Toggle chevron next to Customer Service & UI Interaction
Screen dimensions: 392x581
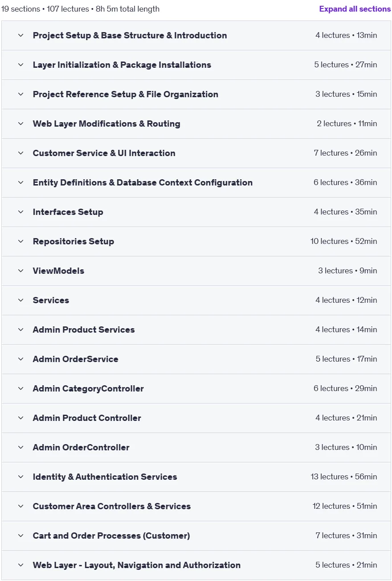20,153
